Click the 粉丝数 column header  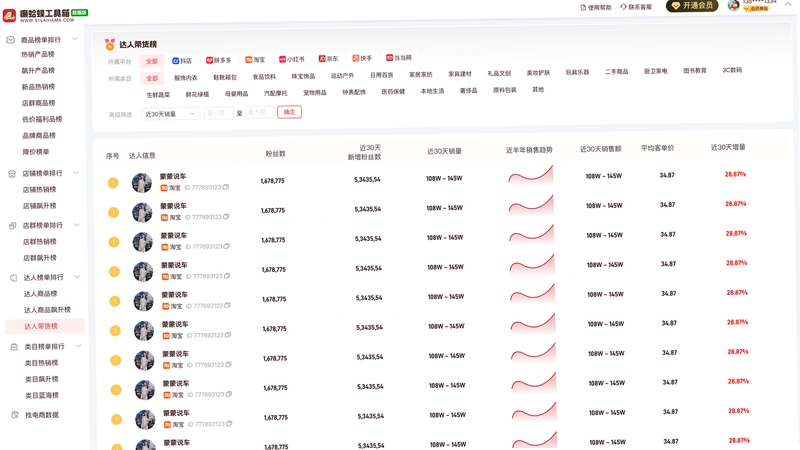(x=276, y=154)
